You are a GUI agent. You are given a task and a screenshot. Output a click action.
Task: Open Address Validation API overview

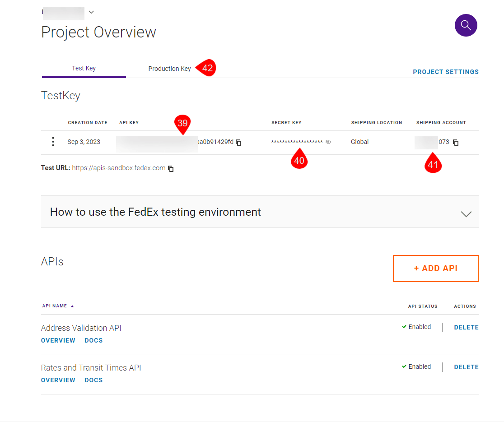click(58, 340)
